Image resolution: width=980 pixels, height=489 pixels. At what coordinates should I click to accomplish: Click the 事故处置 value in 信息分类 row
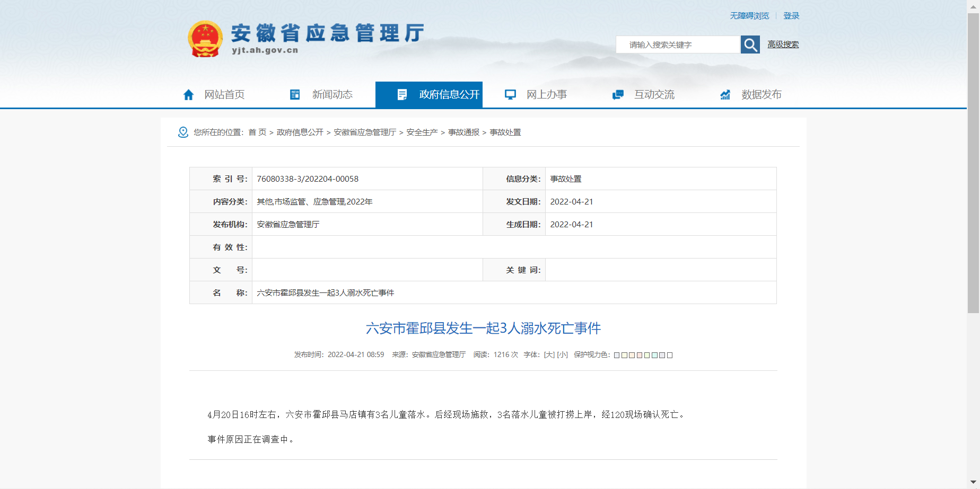(566, 179)
